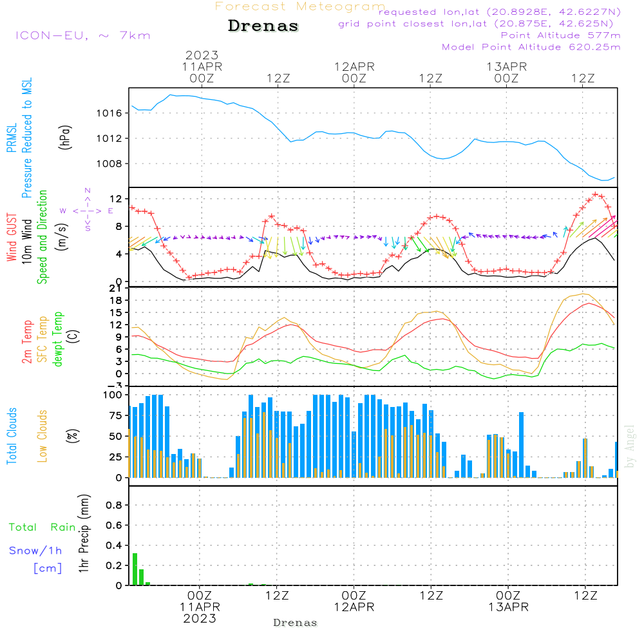Select the "Model Point Altitude 620.25m" text

(x=531, y=47)
